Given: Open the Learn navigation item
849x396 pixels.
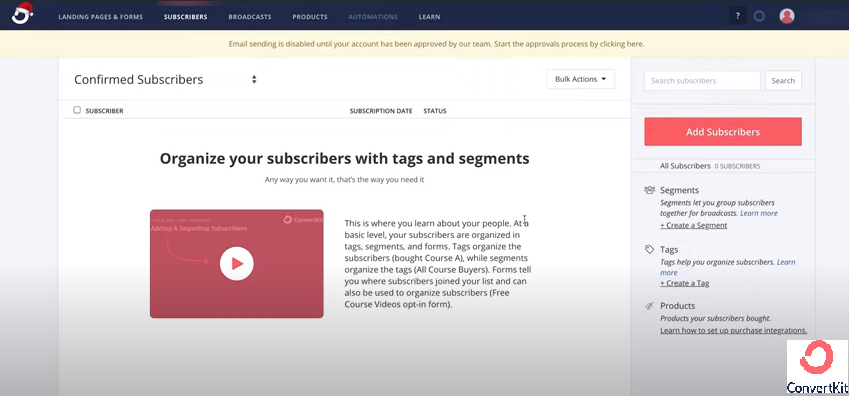Looking at the screenshot, I should (x=429, y=17).
